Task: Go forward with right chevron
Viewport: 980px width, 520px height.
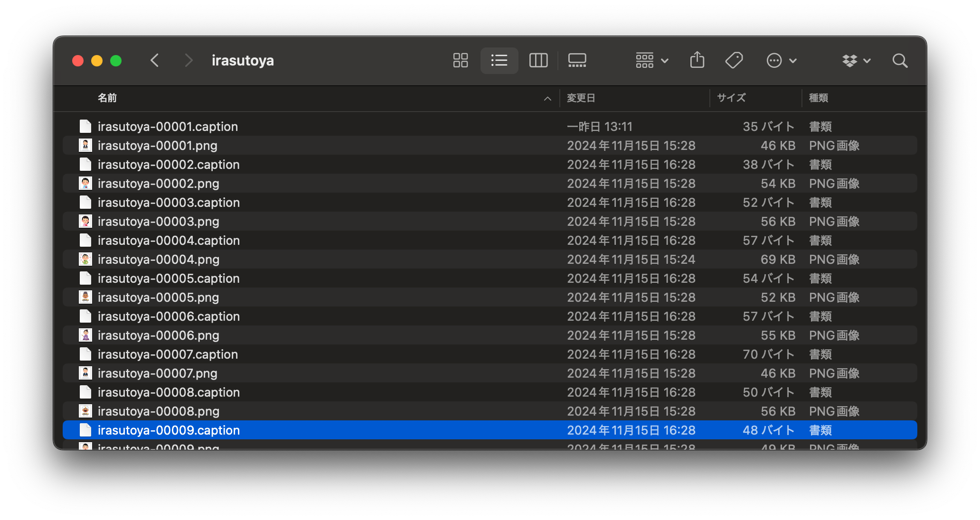Action: click(188, 61)
